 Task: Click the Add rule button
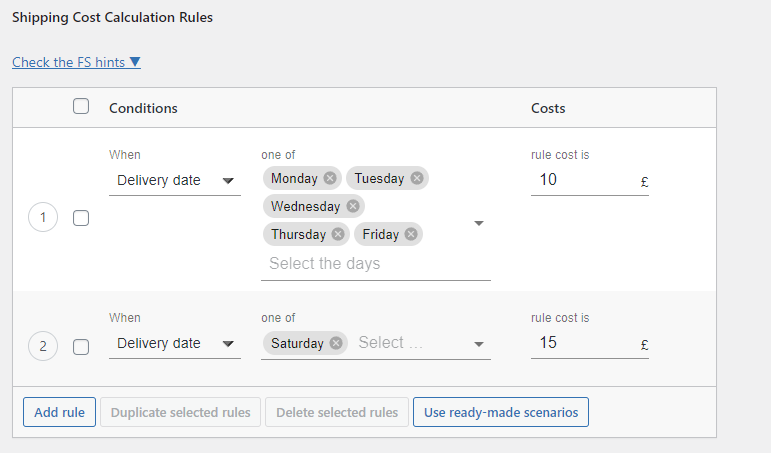coord(59,412)
